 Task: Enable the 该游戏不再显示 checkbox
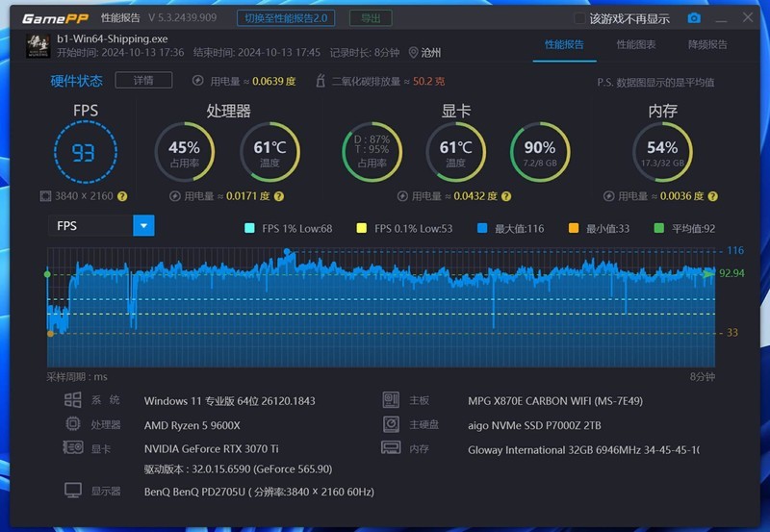[579, 18]
